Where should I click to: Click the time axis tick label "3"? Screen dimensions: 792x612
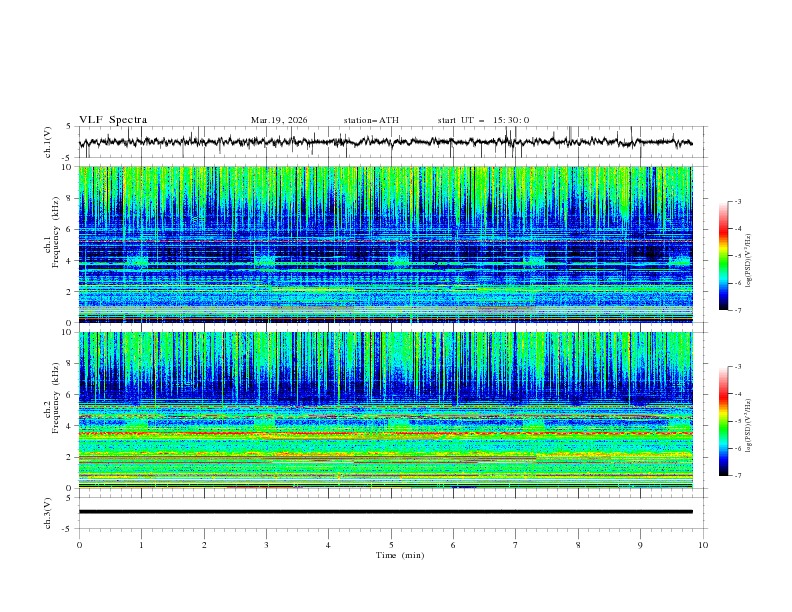pos(266,545)
